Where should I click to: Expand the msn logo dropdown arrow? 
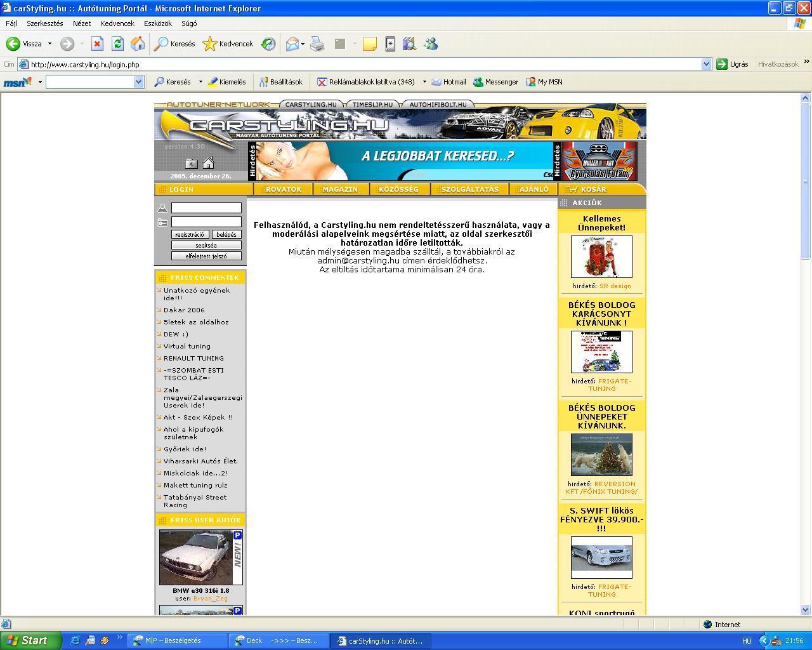40,82
